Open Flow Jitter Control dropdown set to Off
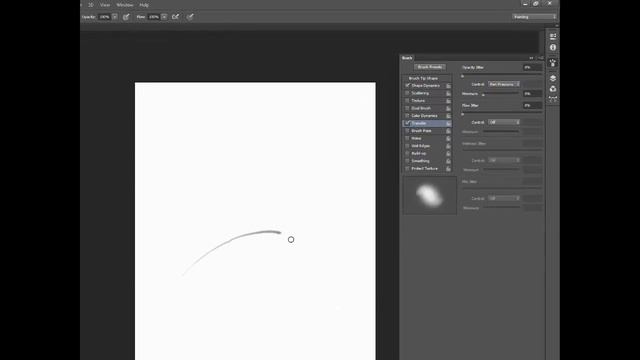Viewport: 640px width, 360px height. [504, 122]
